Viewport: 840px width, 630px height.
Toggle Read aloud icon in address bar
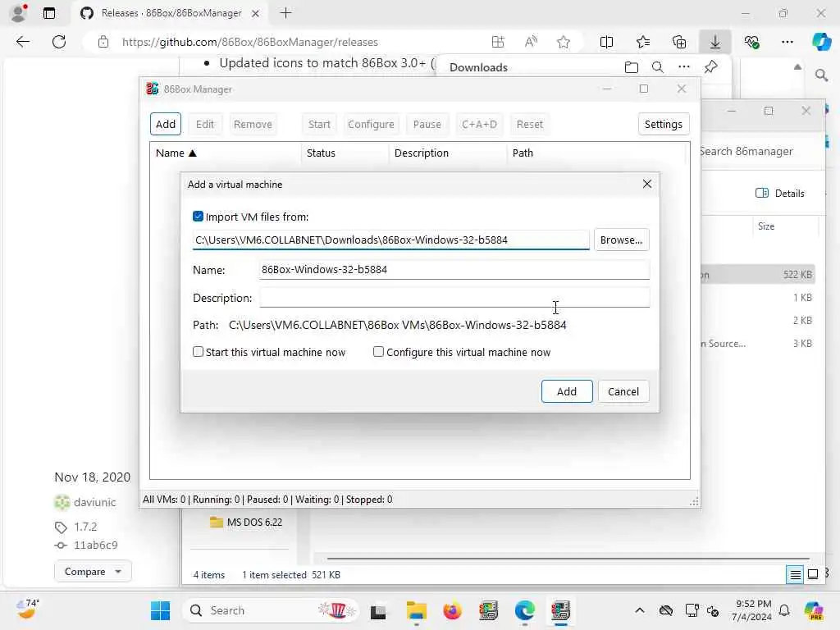click(531, 42)
